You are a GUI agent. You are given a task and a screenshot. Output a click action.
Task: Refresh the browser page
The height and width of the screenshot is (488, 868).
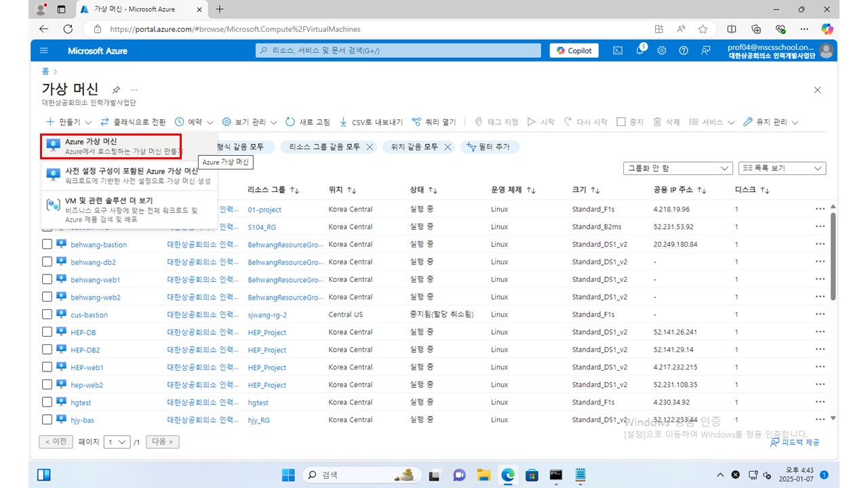[68, 29]
